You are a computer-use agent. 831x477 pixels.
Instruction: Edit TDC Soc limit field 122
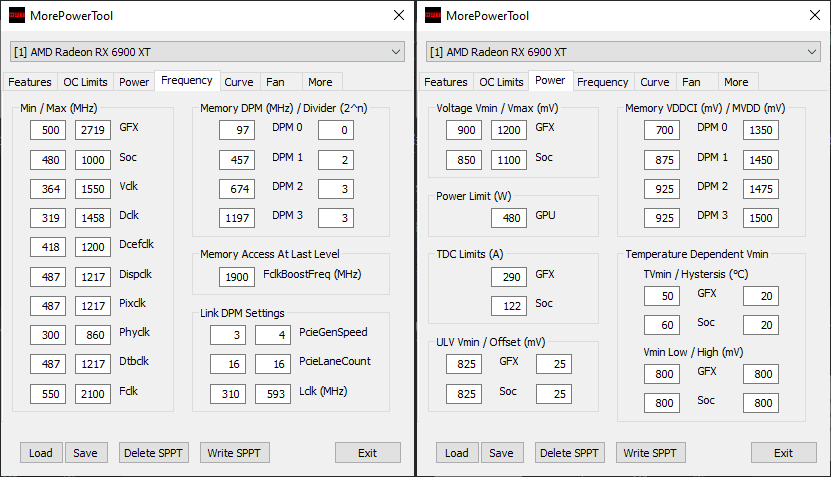(509, 306)
